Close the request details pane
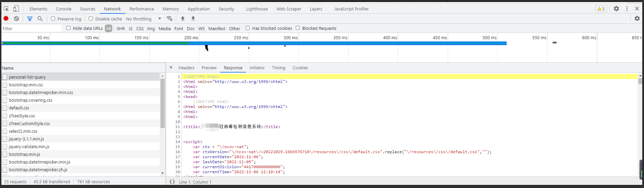Image resolution: width=644 pixels, height=188 pixels. coord(171,68)
